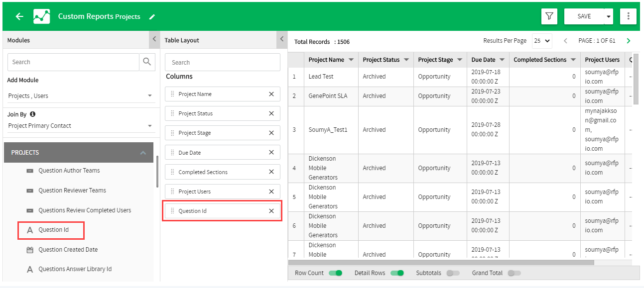Open Due Date column header menu
This screenshot has width=644, height=288.
pos(502,60)
